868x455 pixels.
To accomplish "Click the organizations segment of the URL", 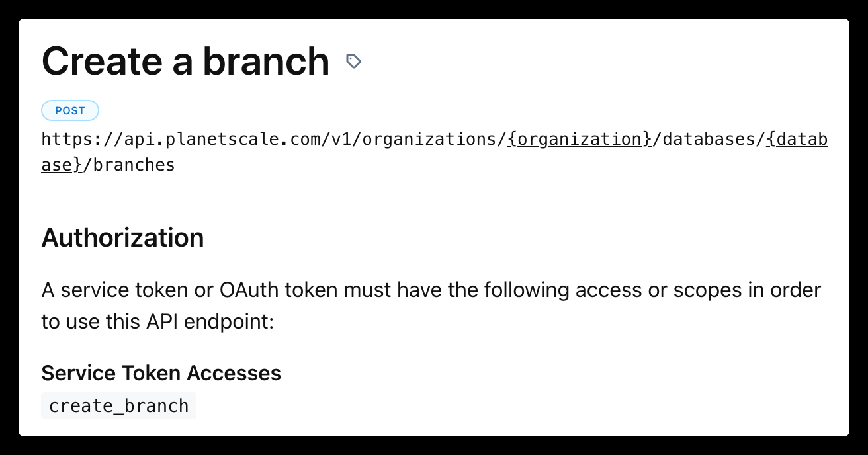I will point(423,139).
